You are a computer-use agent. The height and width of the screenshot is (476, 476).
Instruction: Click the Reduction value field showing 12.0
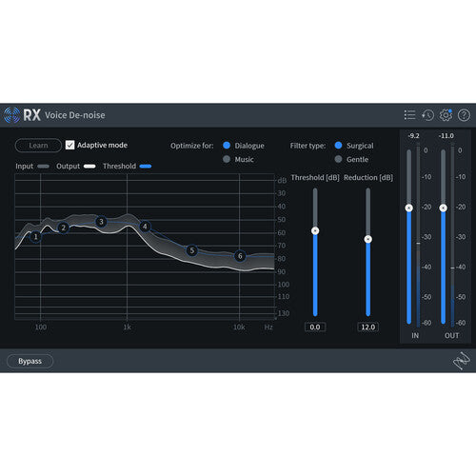click(368, 327)
